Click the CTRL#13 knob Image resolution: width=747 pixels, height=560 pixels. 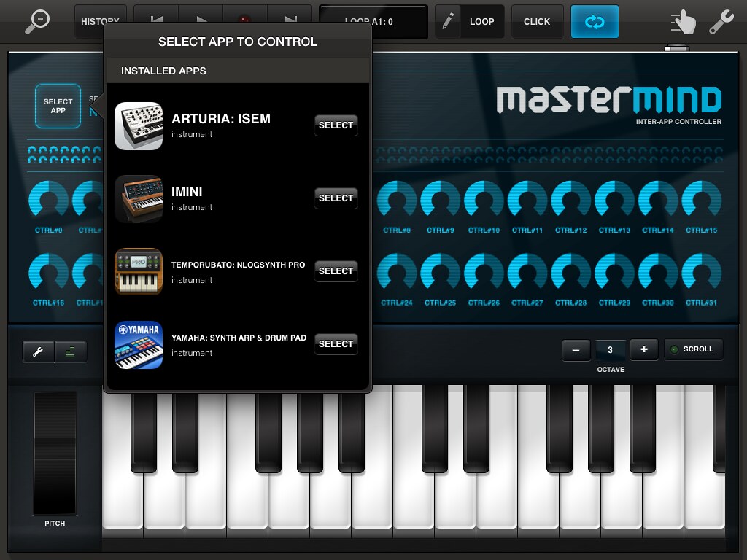tap(614, 200)
